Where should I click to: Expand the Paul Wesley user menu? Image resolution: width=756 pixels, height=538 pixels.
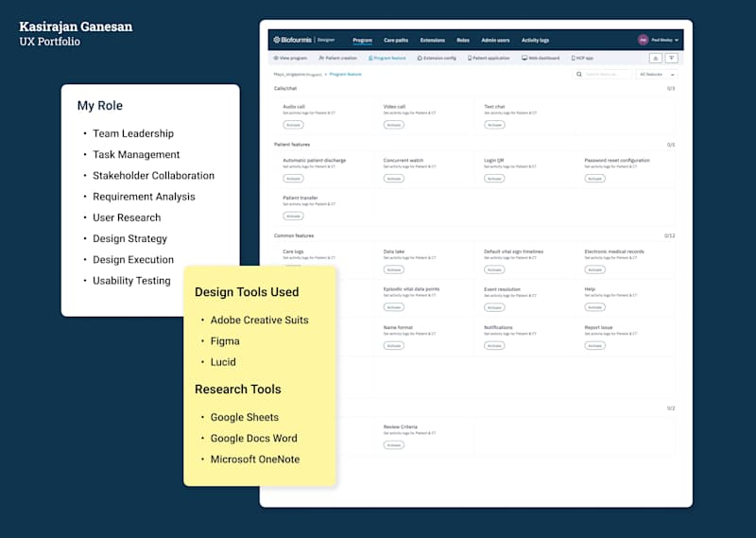click(665, 40)
